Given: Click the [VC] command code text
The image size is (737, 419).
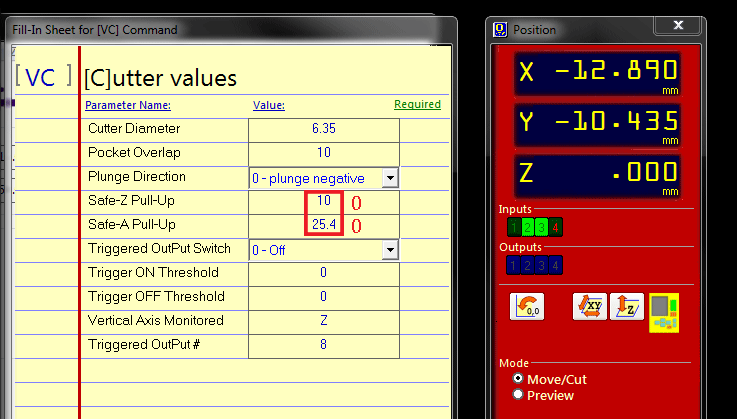Looking at the screenshot, I should coord(43,77).
